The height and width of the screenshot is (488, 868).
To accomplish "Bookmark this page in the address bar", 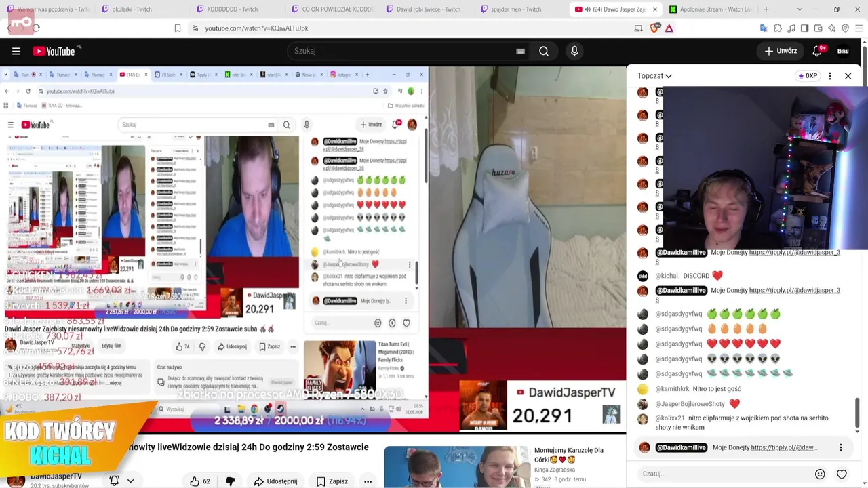I will pos(178,28).
